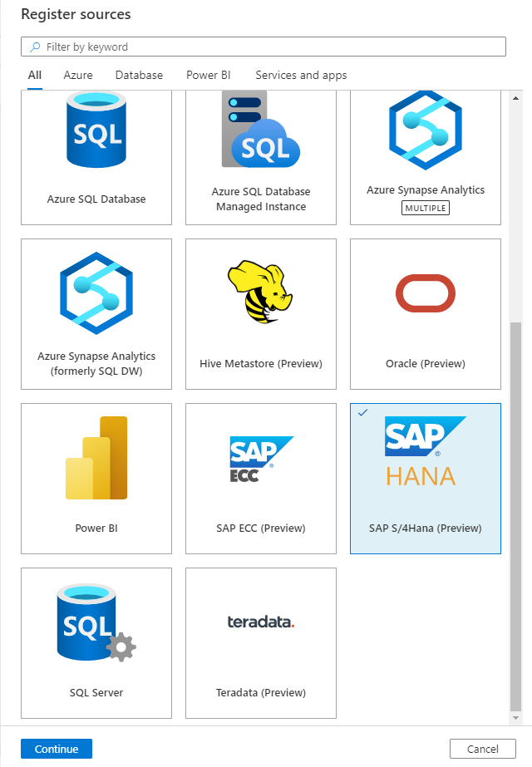Viewport: 532px width, 767px height.
Task: Select the SQL Server source tile
Action: [96, 640]
